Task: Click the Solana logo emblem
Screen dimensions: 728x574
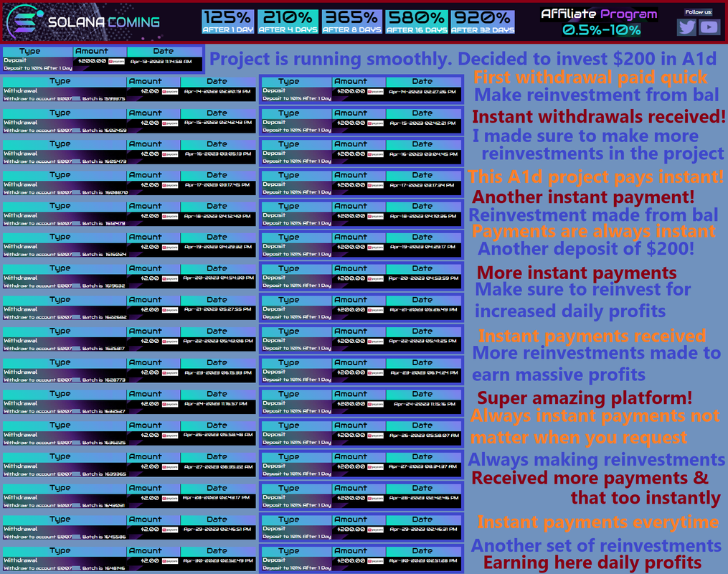Action: 24,22
